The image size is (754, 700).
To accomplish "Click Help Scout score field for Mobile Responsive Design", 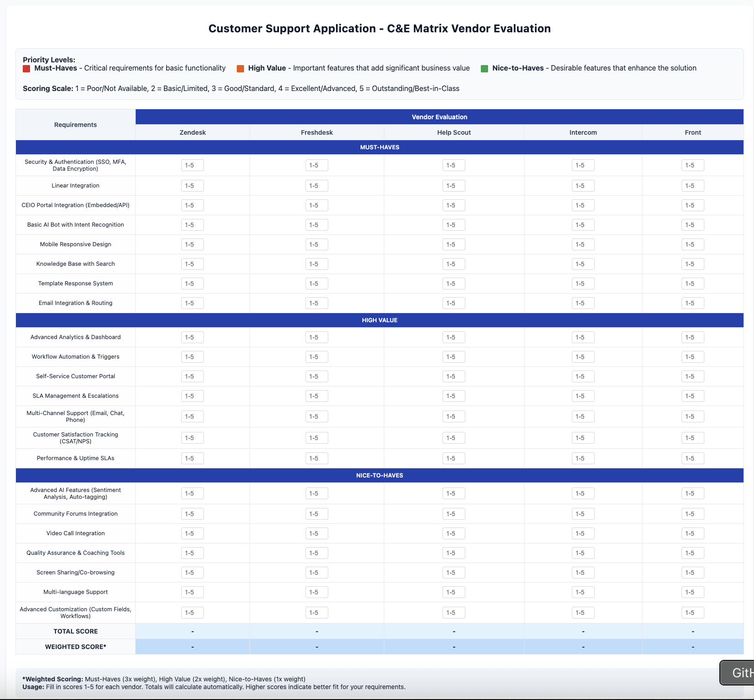I will click(454, 244).
